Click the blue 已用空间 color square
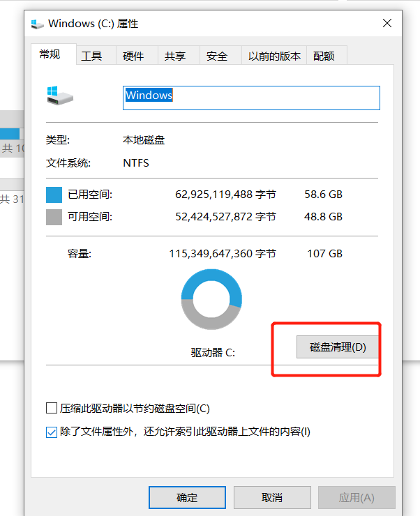Image resolution: width=420 pixels, height=516 pixels. [x=54, y=195]
